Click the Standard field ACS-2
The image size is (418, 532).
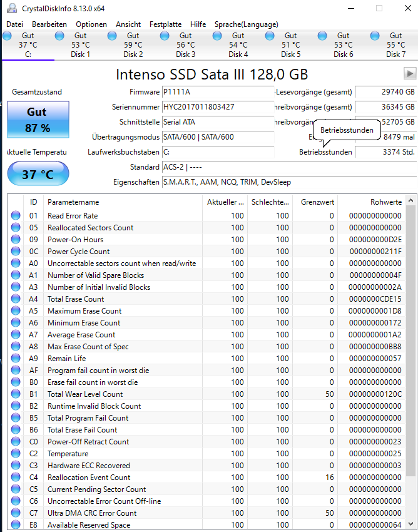coord(290,167)
